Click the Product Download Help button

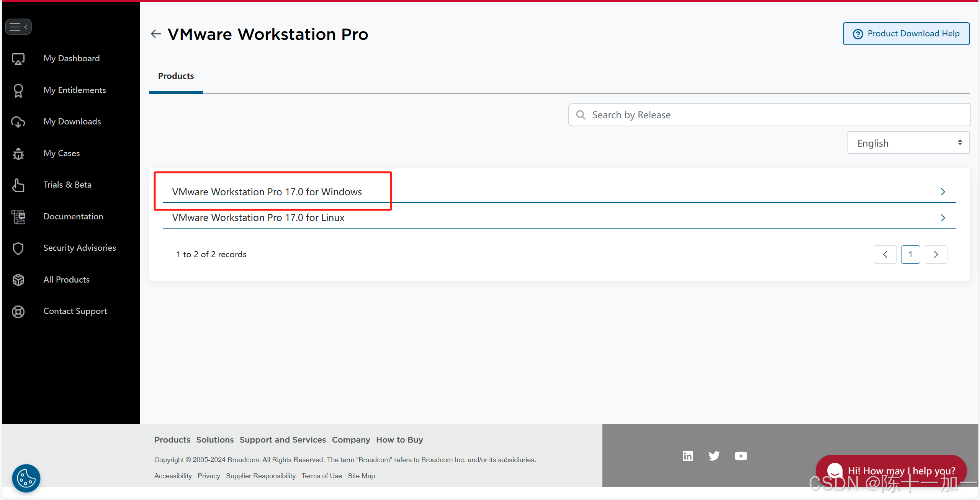(x=906, y=34)
